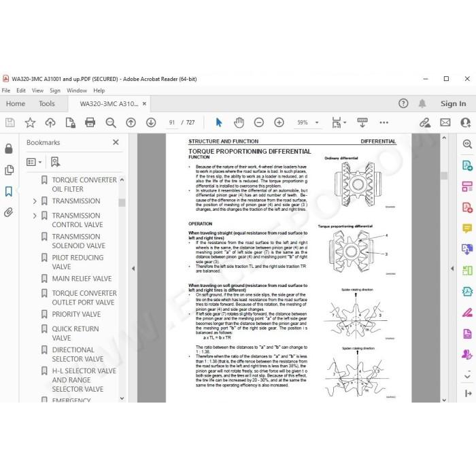476x476 pixels.
Task: Jump to QUICK RETURN VALVE bookmark
Action: coord(75,333)
